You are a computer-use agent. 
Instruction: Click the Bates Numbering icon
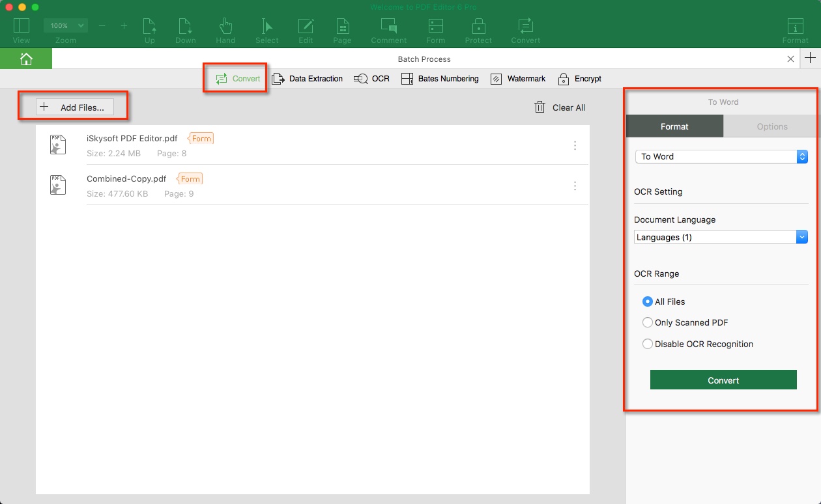tap(440, 79)
